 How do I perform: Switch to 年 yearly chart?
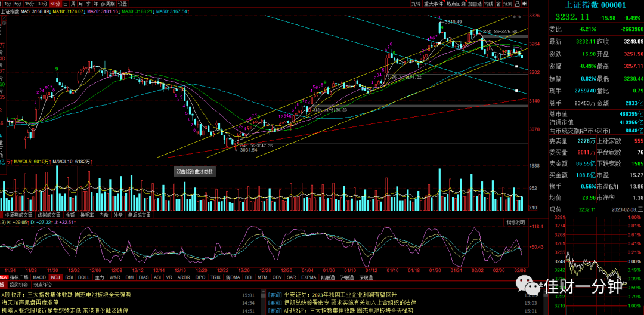(x=95, y=4)
